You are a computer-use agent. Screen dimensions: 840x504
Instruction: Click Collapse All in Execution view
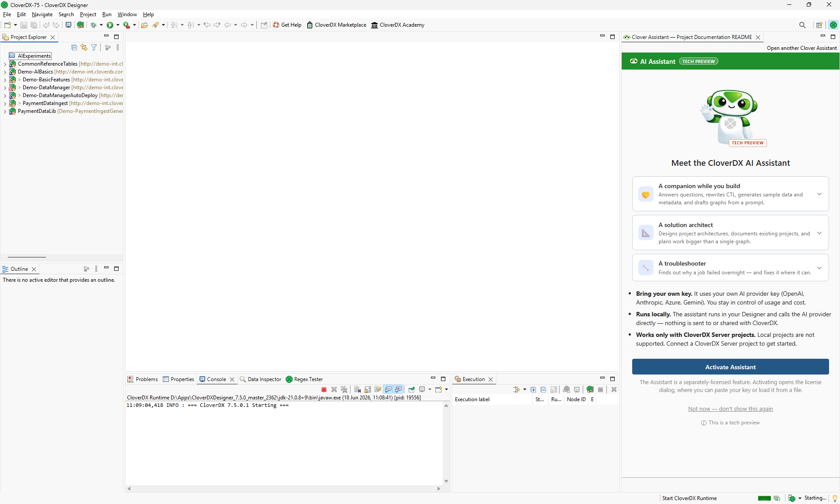(543, 389)
